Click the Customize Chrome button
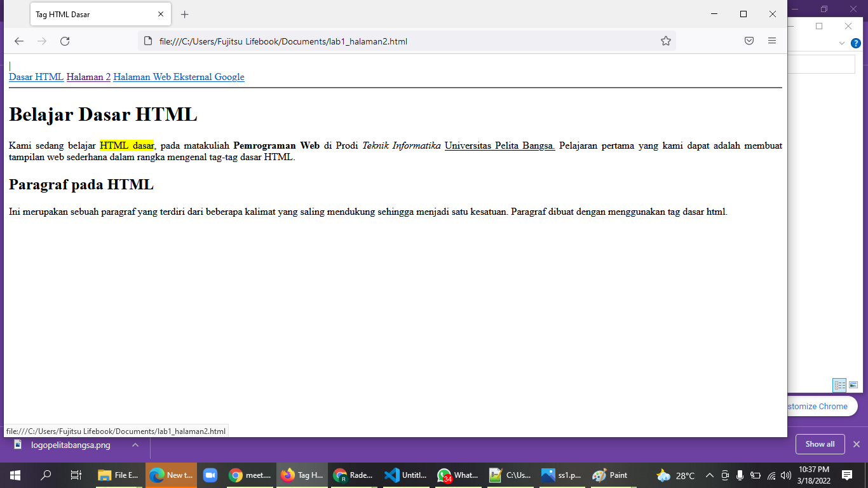This screenshot has height=488, width=868. pyautogui.click(x=822, y=406)
